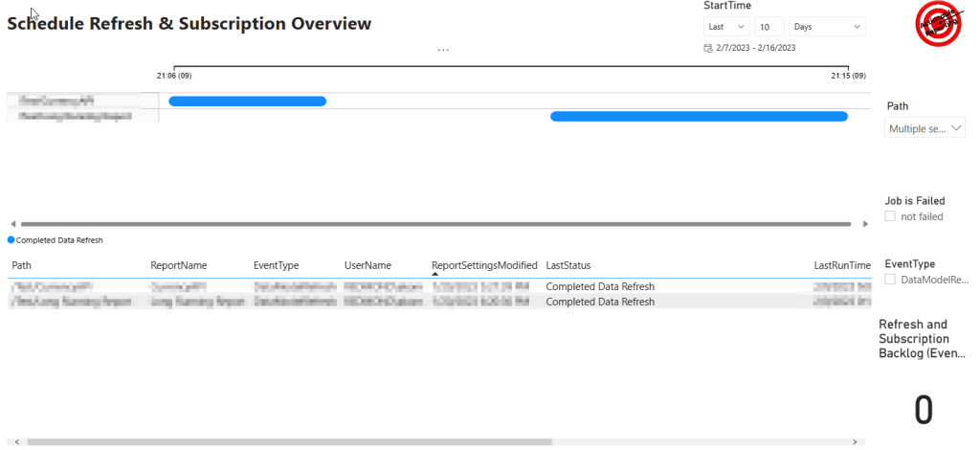The height and width of the screenshot is (450, 980).
Task: Expand the Path slicer dropdown
Action: 957,127
